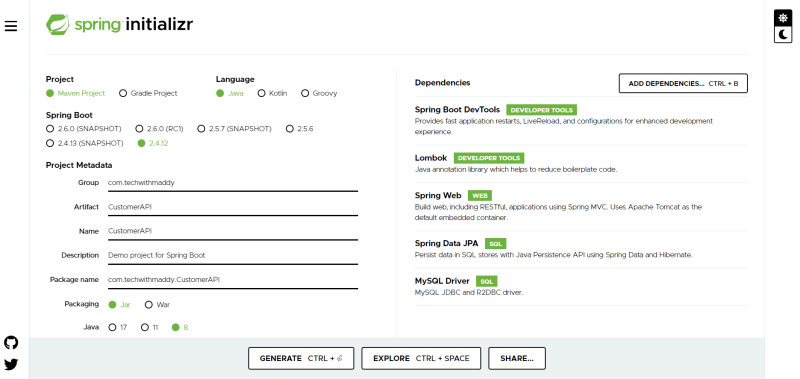Edit the Name input field
This screenshot has width=800, height=379.
[233, 231]
